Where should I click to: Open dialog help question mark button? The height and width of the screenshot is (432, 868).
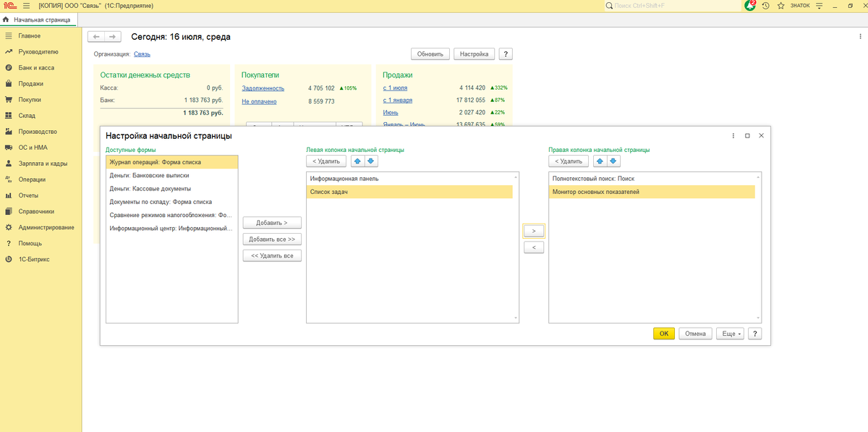(x=755, y=334)
